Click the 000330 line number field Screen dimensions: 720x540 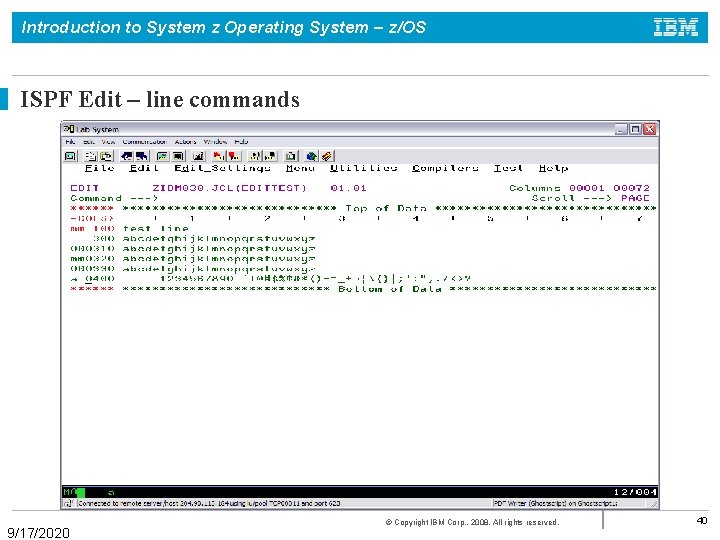click(92, 269)
